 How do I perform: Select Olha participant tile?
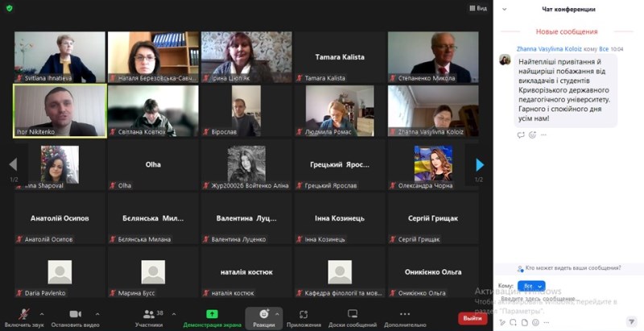153,164
